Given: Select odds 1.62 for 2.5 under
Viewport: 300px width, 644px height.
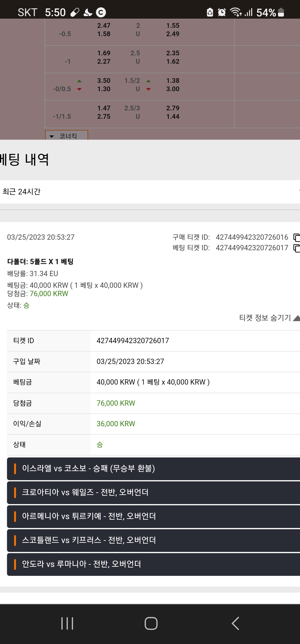Looking at the screenshot, I should coord(173,61).
